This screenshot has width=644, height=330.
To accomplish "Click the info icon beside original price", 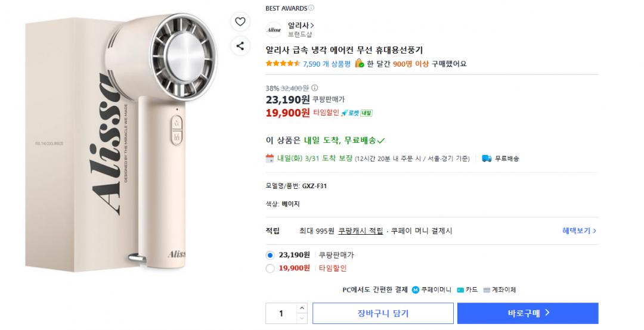I will coord(315,88).
